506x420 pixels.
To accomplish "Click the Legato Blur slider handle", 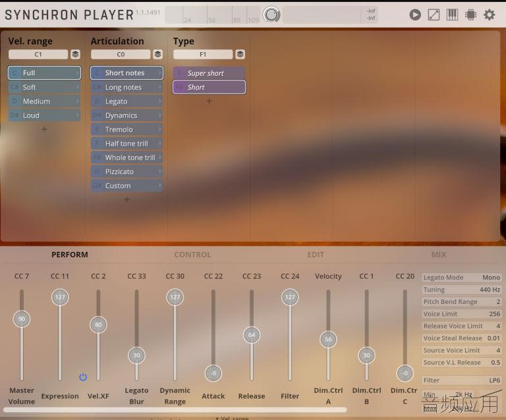I will 137,355.
